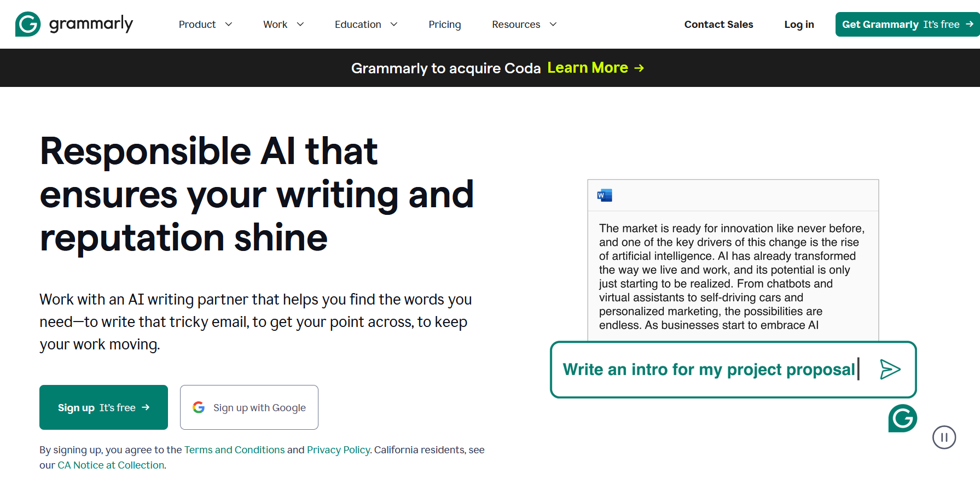Click the floating Grammarly G badge
Image resolution: width=980 pixels, height=485 pixels.
pos(902,418)
